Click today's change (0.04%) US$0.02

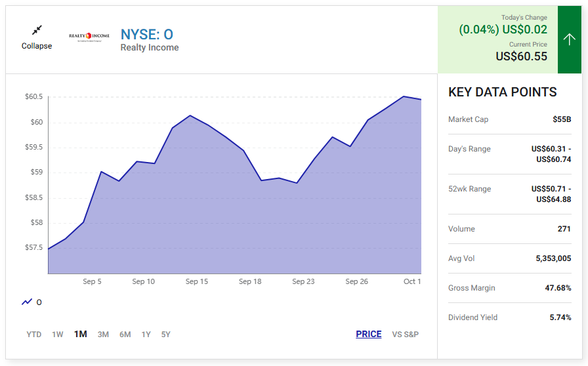[503, 30]
